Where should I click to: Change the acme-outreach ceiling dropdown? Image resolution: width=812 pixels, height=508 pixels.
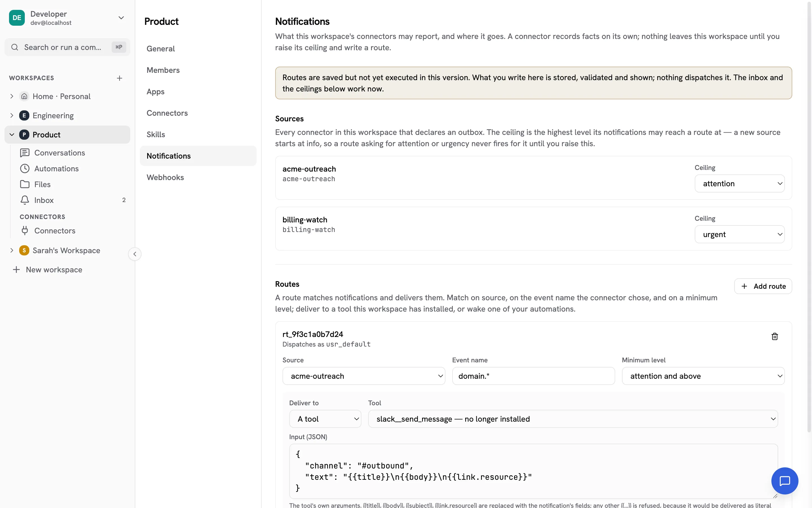740,183
